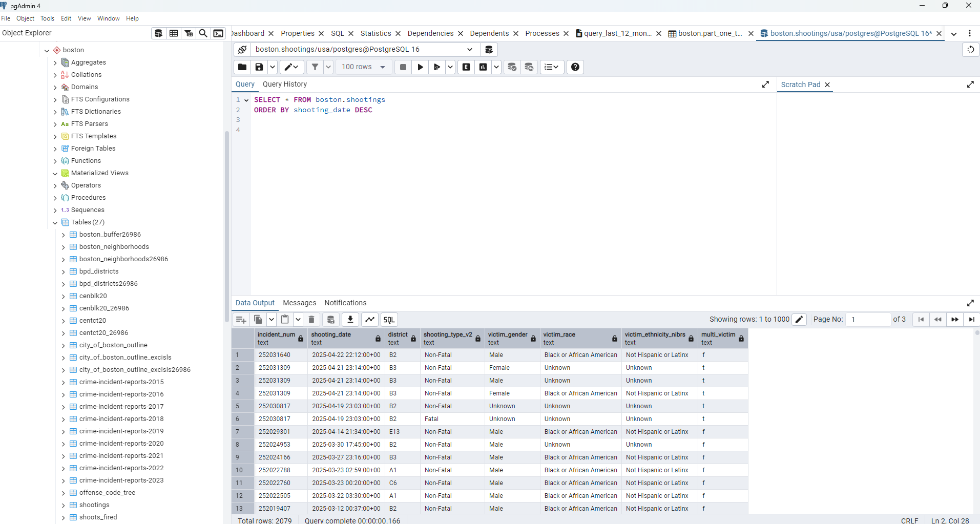Screen dimensions: 980x524
Task: Close the Scratch Pad tab
Action: click(827, 85)
